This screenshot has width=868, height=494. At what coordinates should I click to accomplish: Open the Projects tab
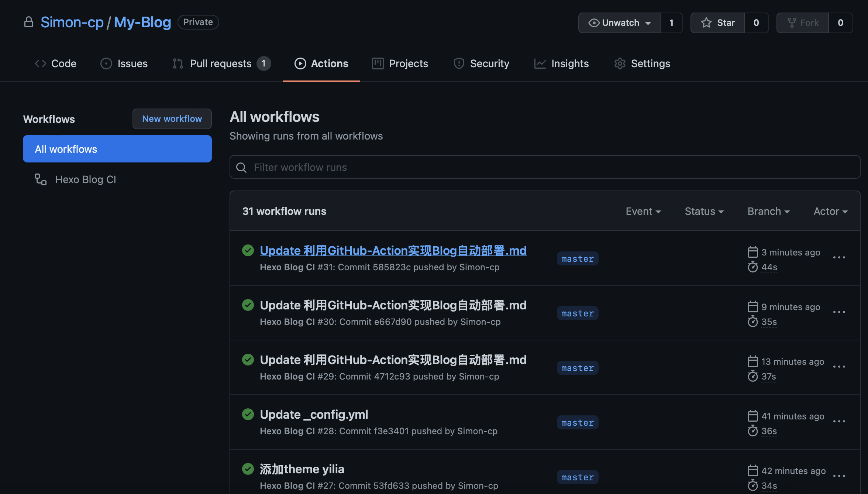pyautogui.click(x=400, y=64)
